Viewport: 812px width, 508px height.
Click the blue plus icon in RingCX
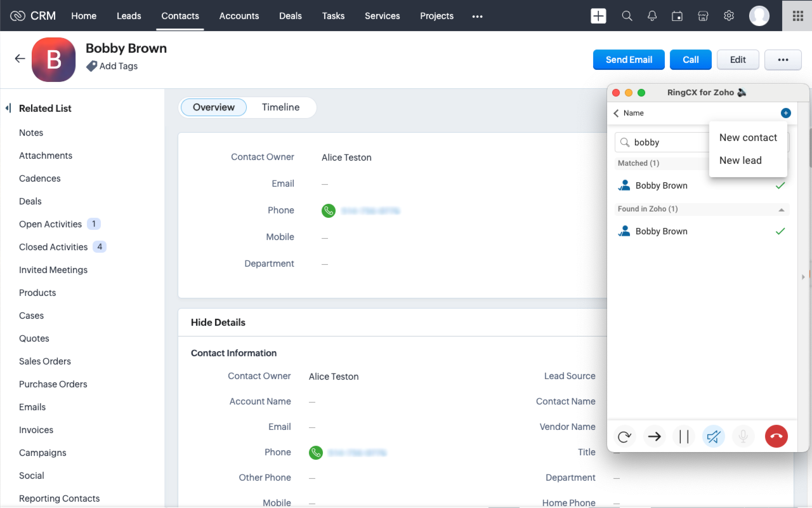coord(785,113)
